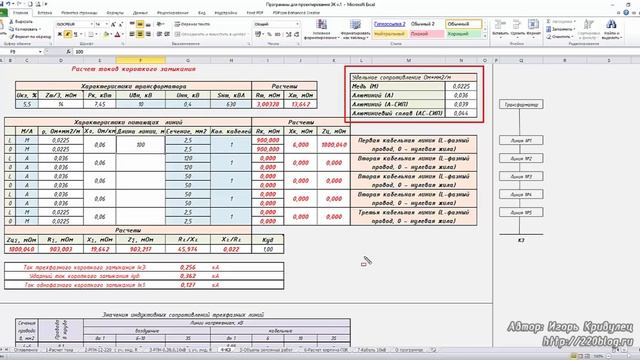Decrease decimal places

296,34
